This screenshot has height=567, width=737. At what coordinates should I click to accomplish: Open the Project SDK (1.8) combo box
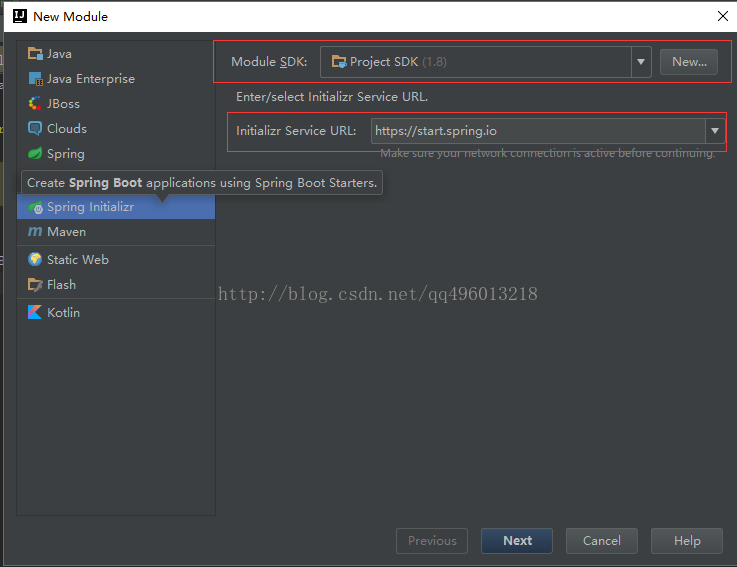click(486, 62)
